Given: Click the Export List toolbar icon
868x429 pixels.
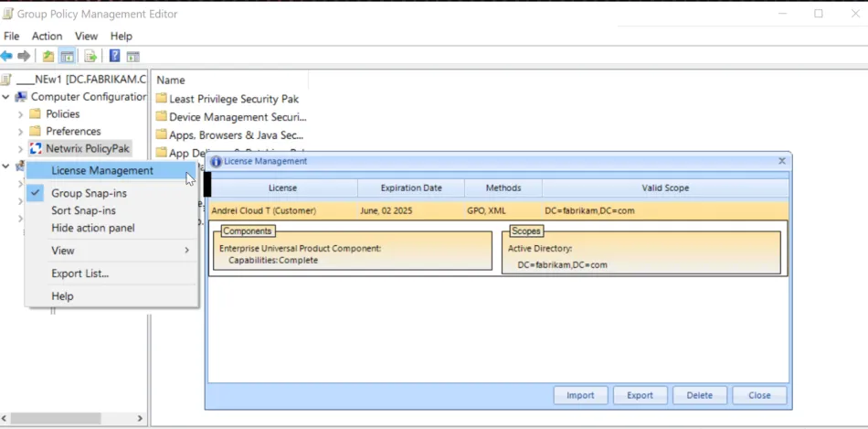Looking at the screenshot, I should tap(90, 56).
